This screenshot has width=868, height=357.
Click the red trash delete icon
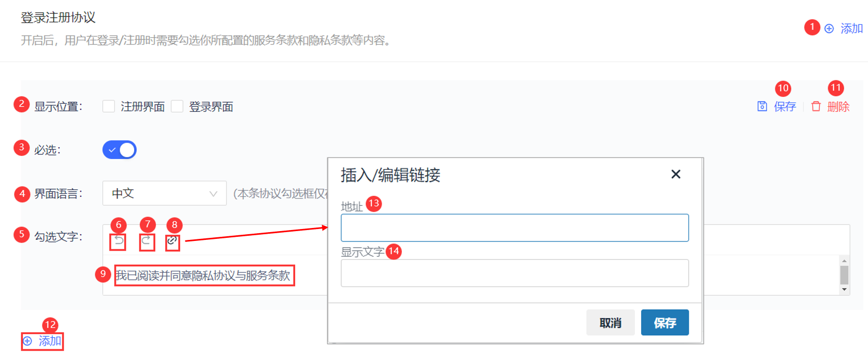(816, 107)
